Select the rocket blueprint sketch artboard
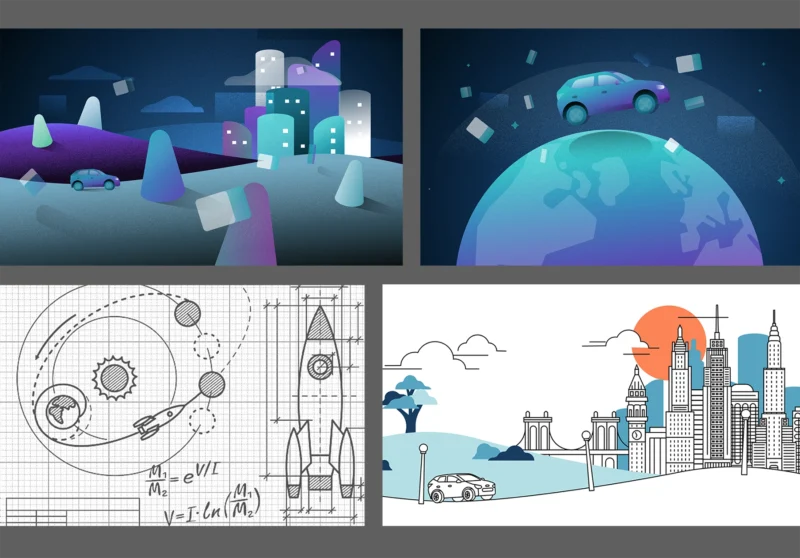The image size is (800, 558). (x=182, y=404)
